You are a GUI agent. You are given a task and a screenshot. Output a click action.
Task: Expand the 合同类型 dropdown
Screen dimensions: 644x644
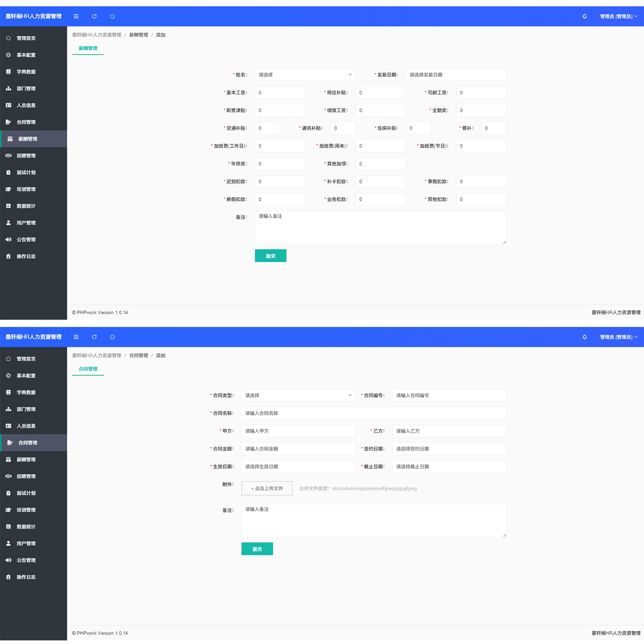pos(298,395)
